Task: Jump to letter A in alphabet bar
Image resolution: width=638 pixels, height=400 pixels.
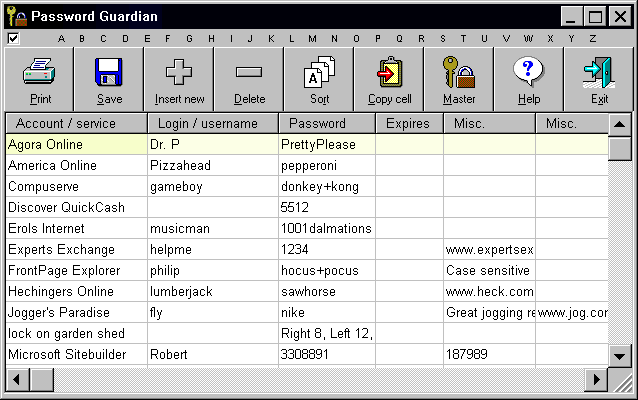Action: pyautogui.click(x=61, y=39)
